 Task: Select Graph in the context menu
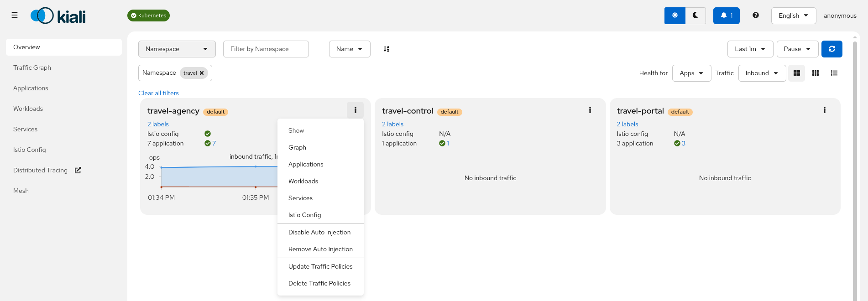pyautogui.click(x=320, y=147)
